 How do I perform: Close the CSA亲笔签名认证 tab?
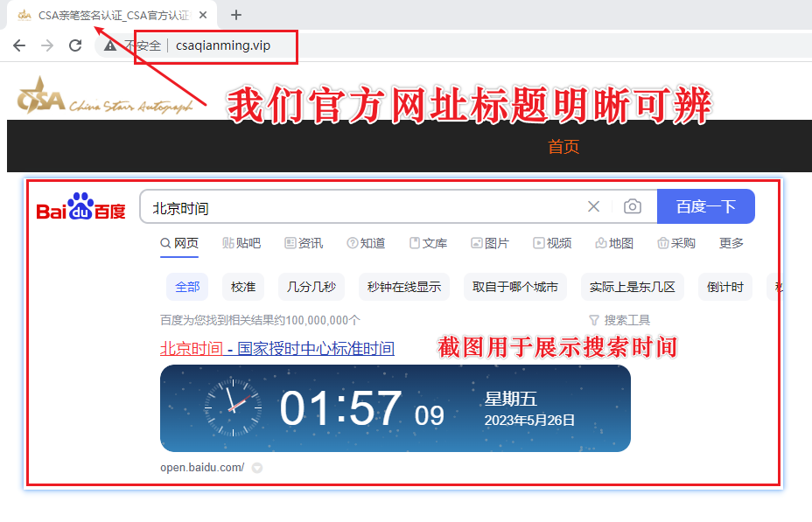pyautogui.click(x=202, y=15)
